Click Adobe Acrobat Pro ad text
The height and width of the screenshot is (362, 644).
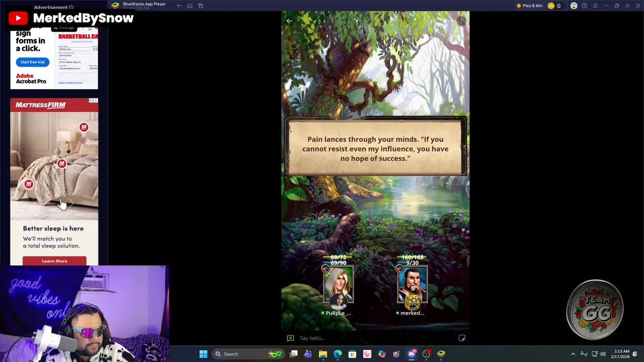point(31,78)
